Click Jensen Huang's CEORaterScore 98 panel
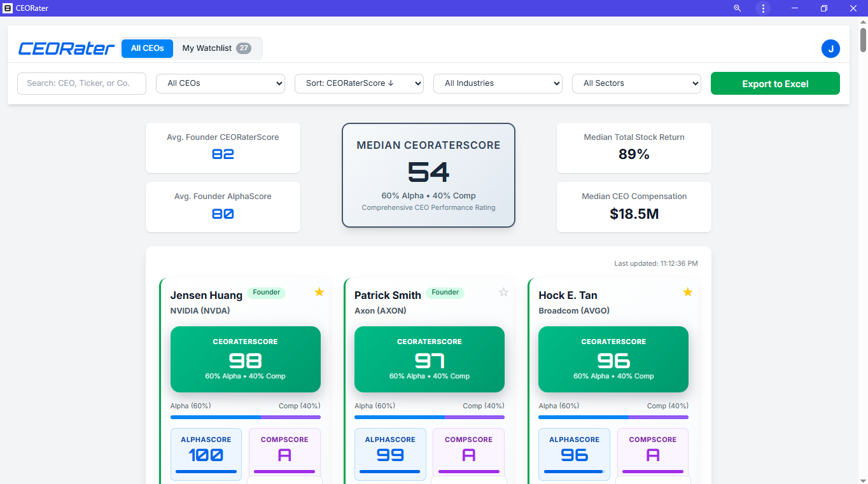Viewport: 868px width, 484px height. coord(246,359)
